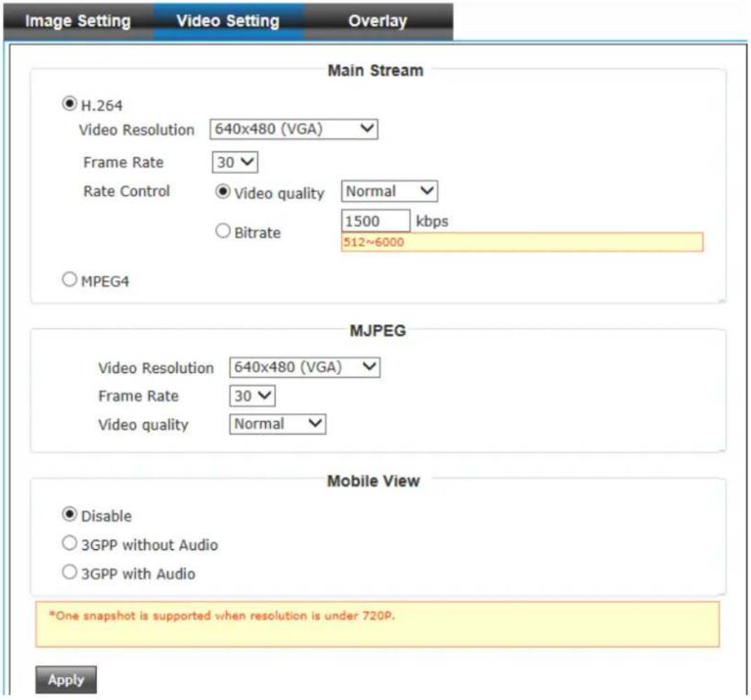751x700 pixels.
Task: Click the Rate Control label
Action: click(x=126, y=191)
